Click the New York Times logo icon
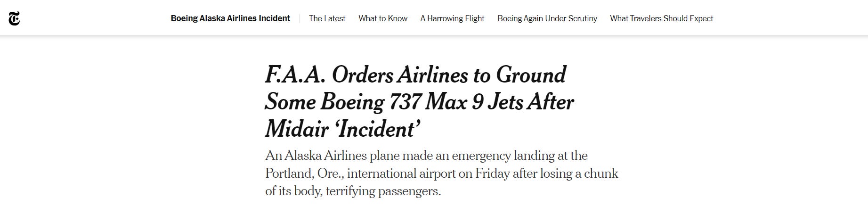868x215 pixels. pos(14,18)
